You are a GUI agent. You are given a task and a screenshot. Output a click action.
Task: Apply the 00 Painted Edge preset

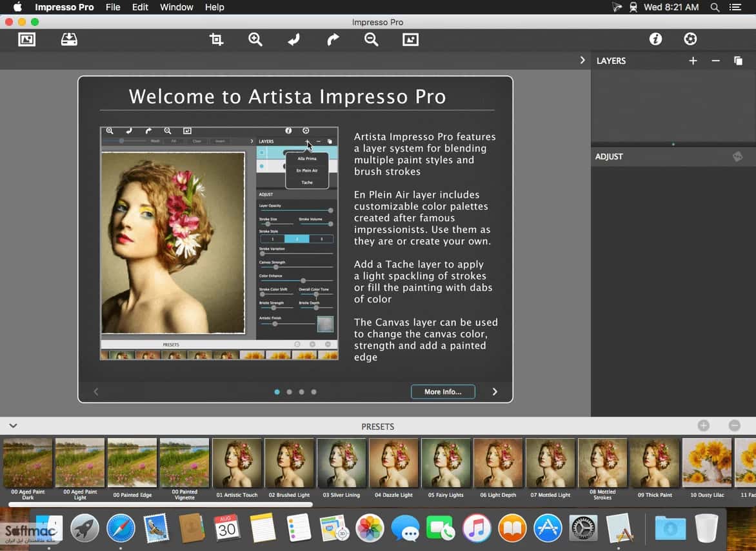point(132,468)
